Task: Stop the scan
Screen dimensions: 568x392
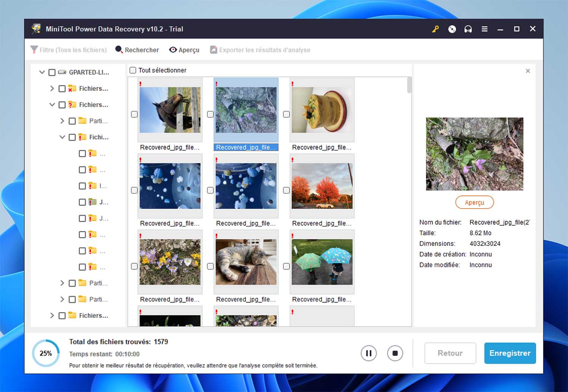Action: (x=395, y=353)
